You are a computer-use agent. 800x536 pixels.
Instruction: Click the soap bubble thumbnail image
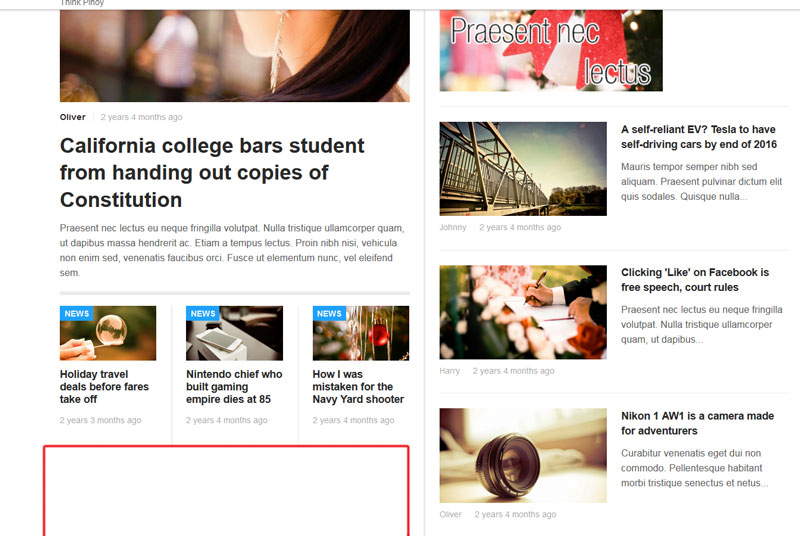click(x=108, y=333)
